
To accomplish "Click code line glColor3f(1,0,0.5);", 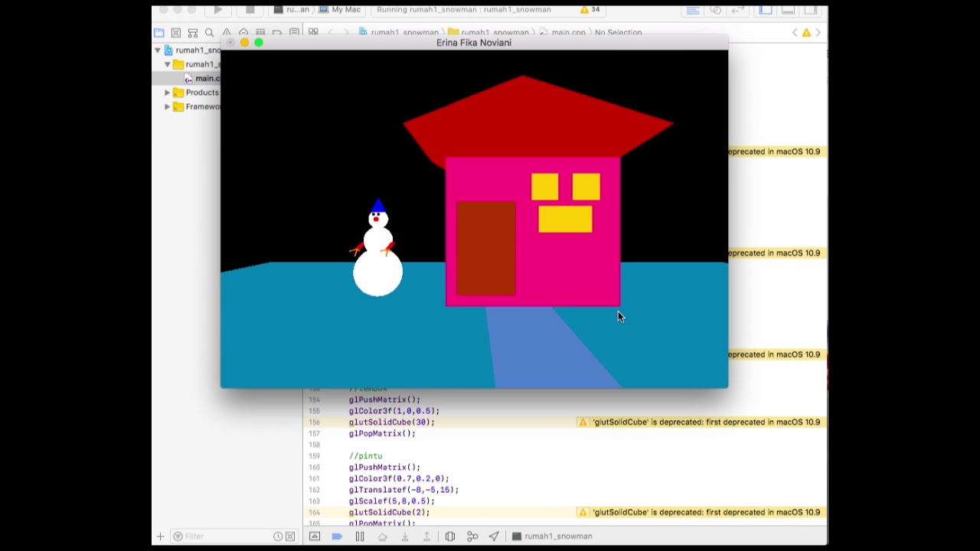I will pos(394,411).
